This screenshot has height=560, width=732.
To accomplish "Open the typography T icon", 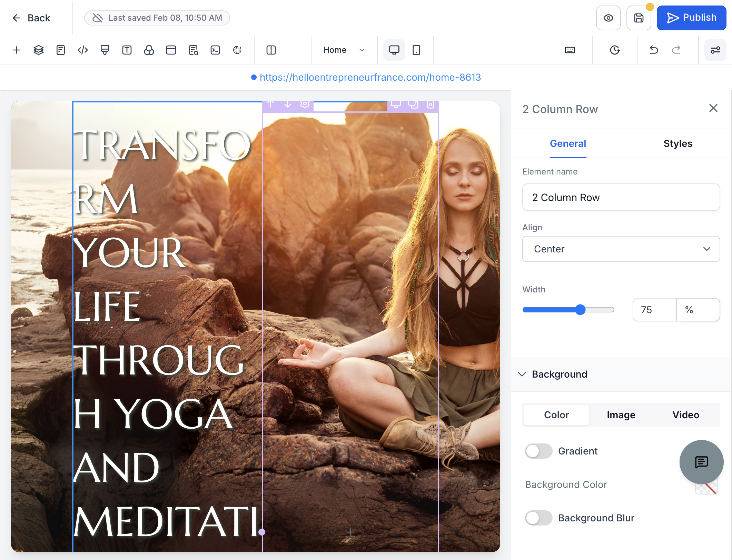I will click(127, 50).
